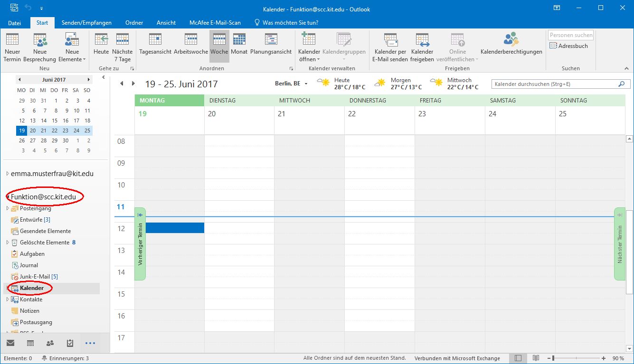The width and height of the screenshot is (634, 364).
Task: Show the previous month in the mini calendar
Action: (19, 80)
